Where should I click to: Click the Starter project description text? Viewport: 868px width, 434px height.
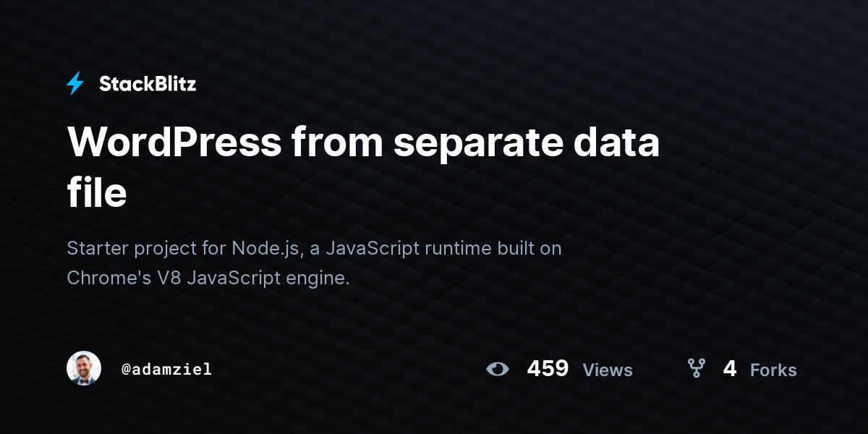[x=314, y=263]
